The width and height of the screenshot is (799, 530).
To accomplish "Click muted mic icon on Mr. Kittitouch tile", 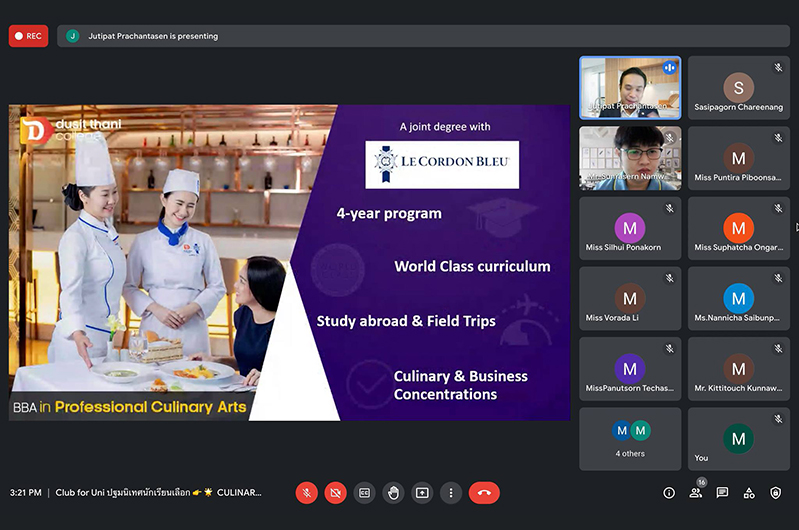I will click(x=778, y=349).
